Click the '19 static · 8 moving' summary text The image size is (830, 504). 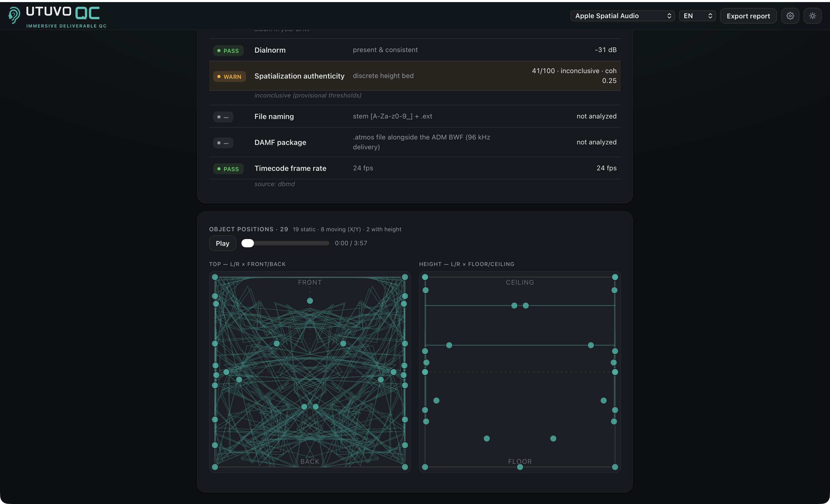(347, 229)
